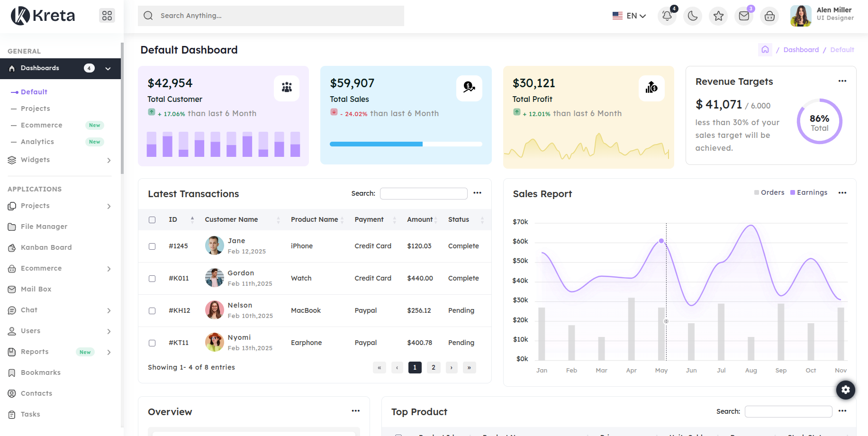Select the checkbox for Gordon's order #K011
Image resolution: width=868 pixels, height=436 pixels.
point(152,279)
